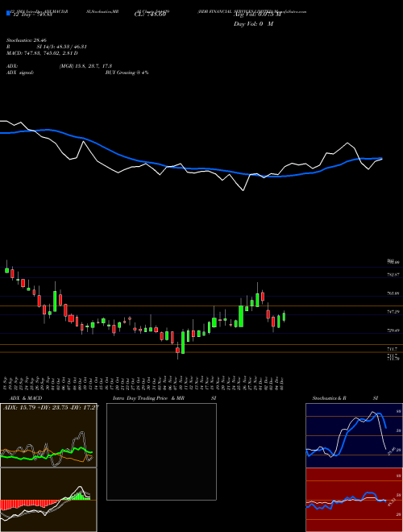Click the 'Day Vol: 0 M' text
The width and height of the screenshot is (403, 532).
click(x=253, y=24)
